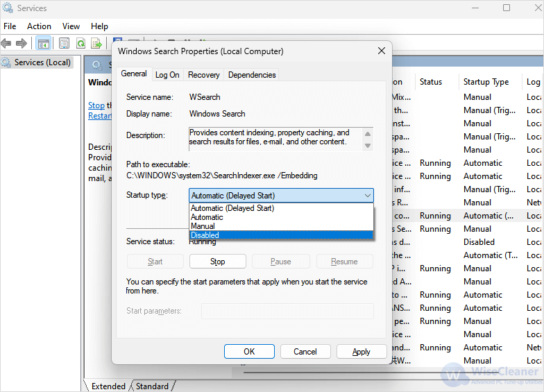The height and width of the screenshot is (392, 544).
Task: Click the Stop service button
Action: coord(218,262)
